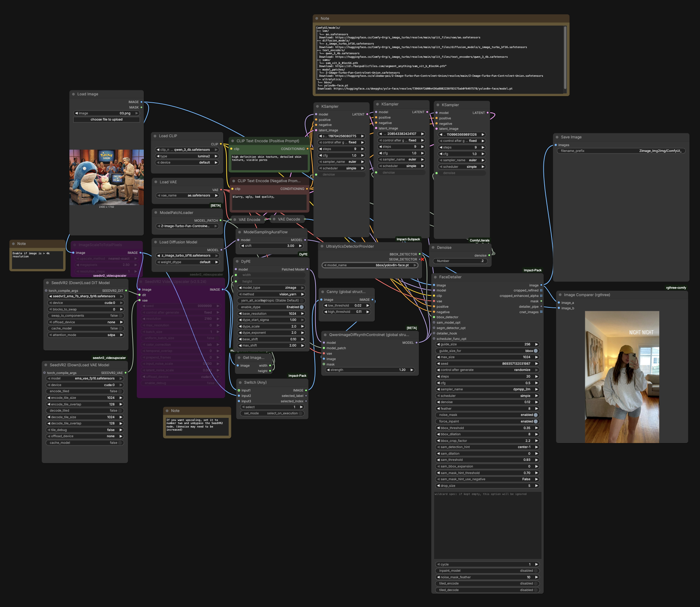Collapse the FaceDetailer node using its title dot
Screen dimensions: 700x607
tap(435, 277)
